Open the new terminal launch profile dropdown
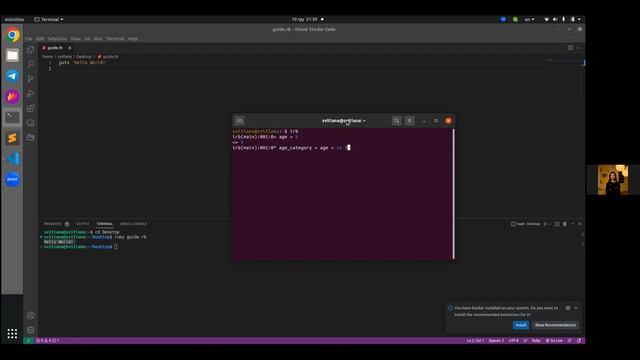 pos(550,224)
